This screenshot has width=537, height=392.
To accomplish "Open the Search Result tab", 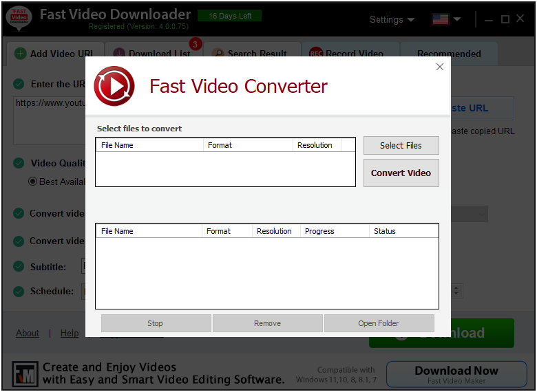I will pyautogui.click(x=256, y=54).
